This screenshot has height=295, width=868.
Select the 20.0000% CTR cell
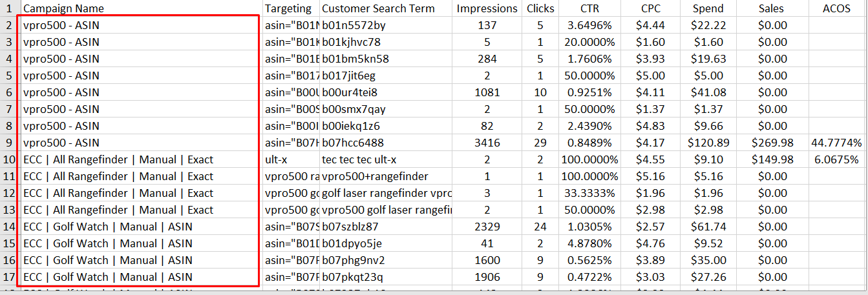591,42
